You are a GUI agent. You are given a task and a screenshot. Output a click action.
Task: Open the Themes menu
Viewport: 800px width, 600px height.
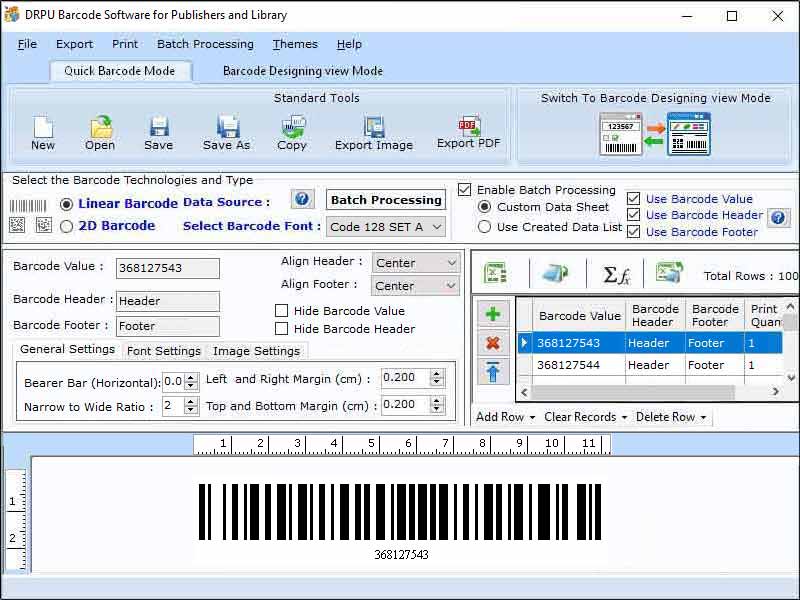[x=294, y=44]
